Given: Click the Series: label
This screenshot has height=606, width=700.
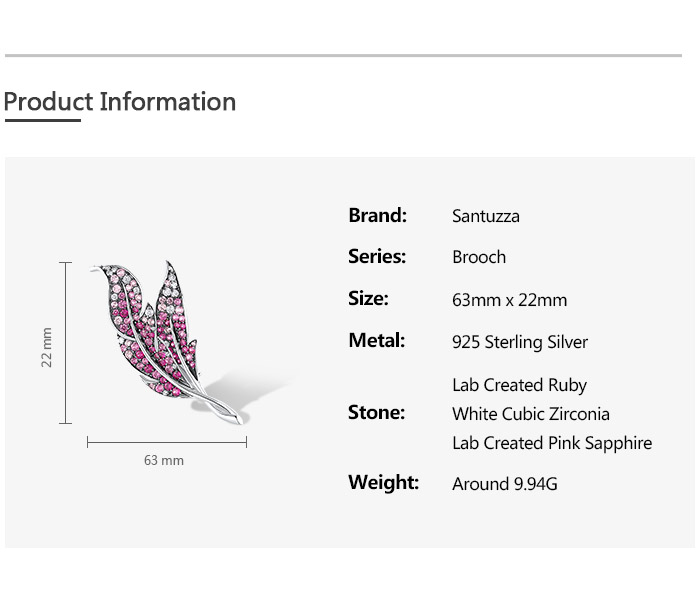Looking at the screenshot, I should tap(377, 257).
